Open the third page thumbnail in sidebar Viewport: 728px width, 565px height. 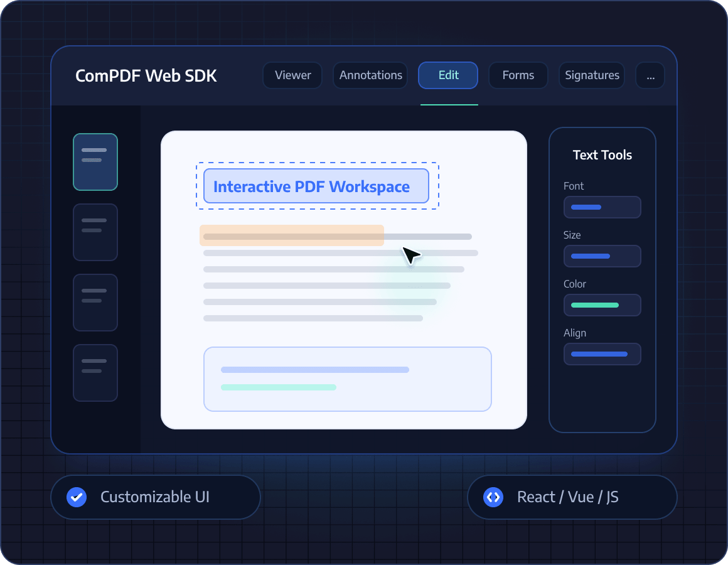tap(95, 303)
